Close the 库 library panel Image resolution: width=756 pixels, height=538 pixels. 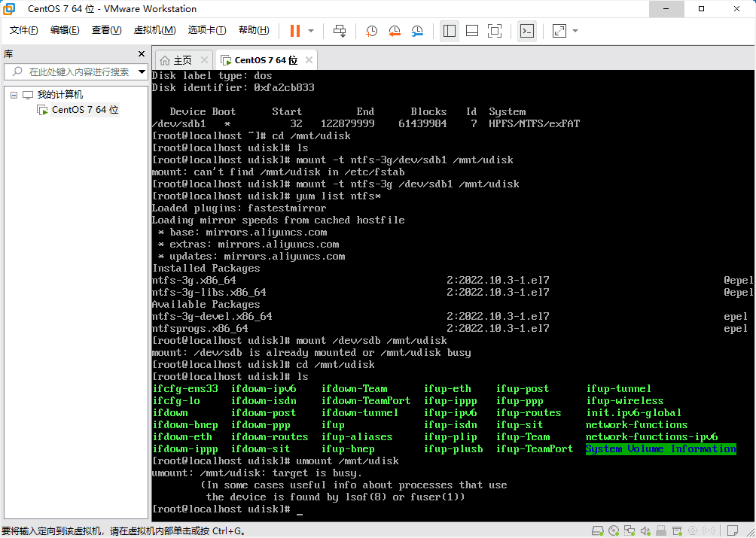click(x=142, y=53)
